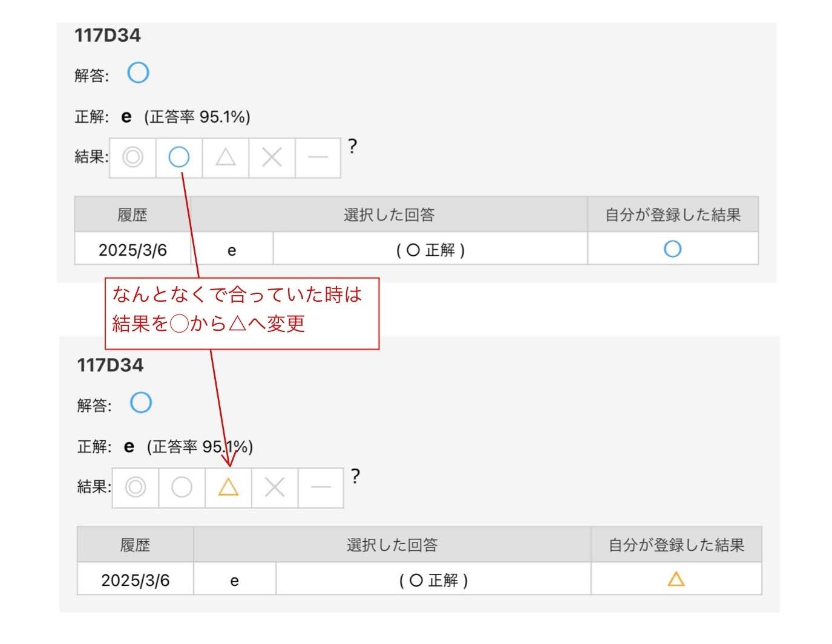Click lower 117D34 question heading
This screenshot has width=832, height=644.
point(110,365)
